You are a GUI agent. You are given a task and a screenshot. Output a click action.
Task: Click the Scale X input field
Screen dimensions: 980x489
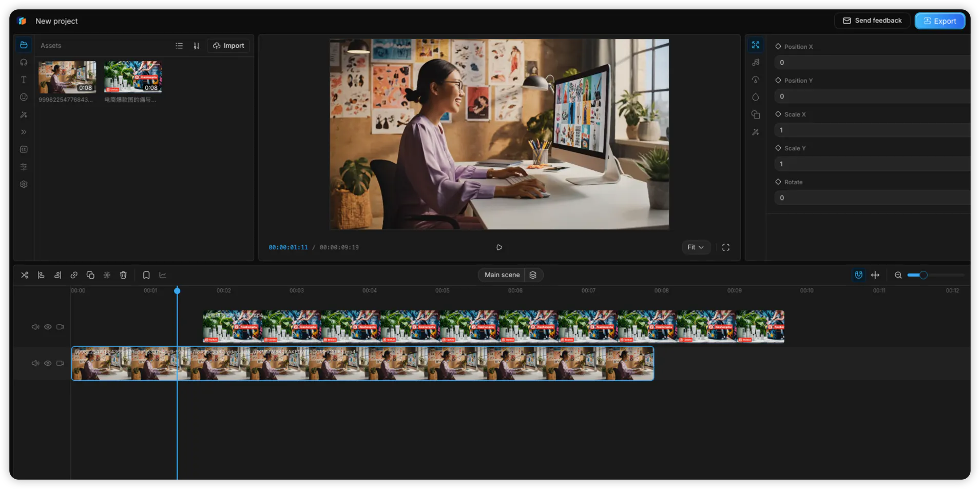[872, 130]
